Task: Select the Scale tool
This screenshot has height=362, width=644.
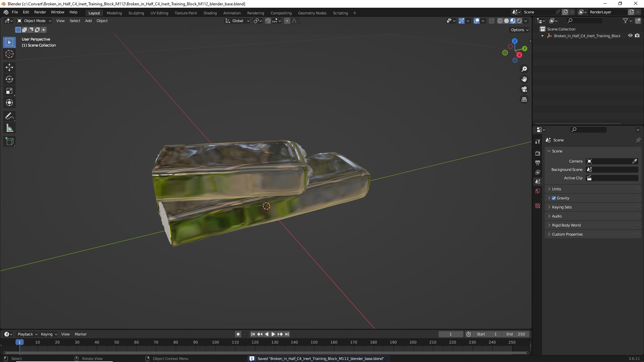Action: (9, 91)
